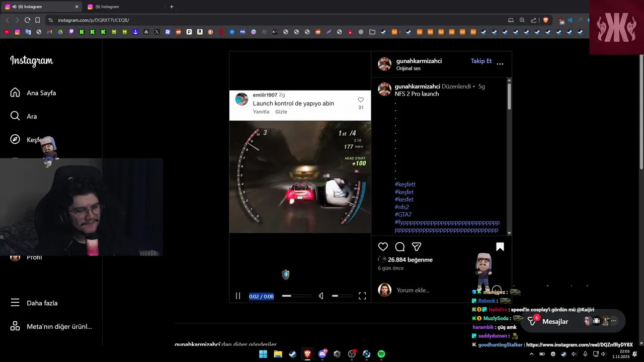Screen dimensions: 644x362
Task: Open the #nfs2 hashtag link
Action: 402,207
